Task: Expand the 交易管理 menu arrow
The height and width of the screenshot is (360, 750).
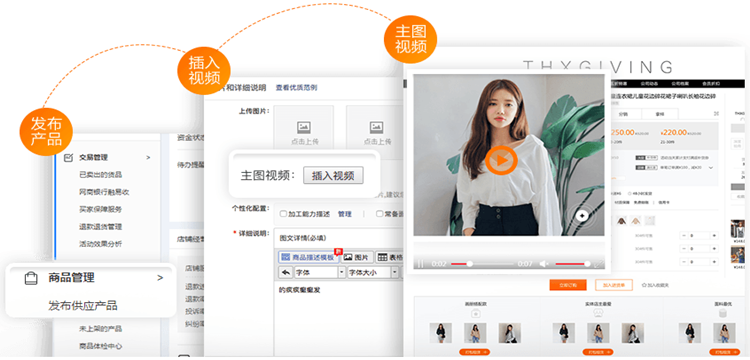Action: coord(148,157)
